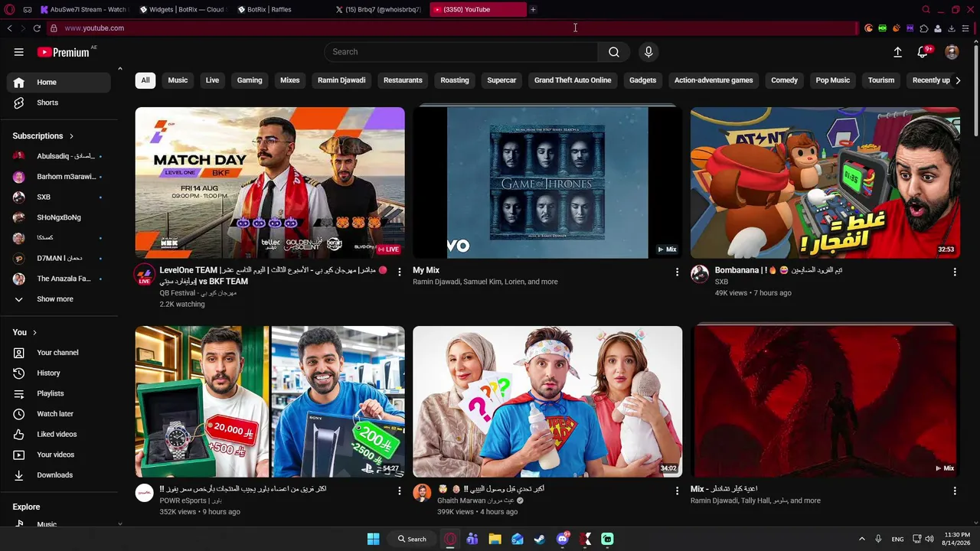980x551 pixels.
Task: Open the SHoNgxBoNg subscription channel
Action: pos(60,217)
